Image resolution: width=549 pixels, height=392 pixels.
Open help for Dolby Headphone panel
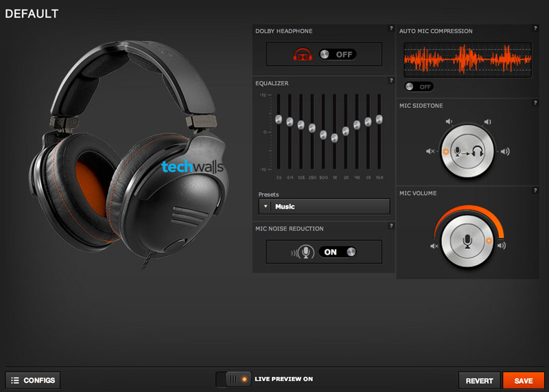[x=391, y=28]
